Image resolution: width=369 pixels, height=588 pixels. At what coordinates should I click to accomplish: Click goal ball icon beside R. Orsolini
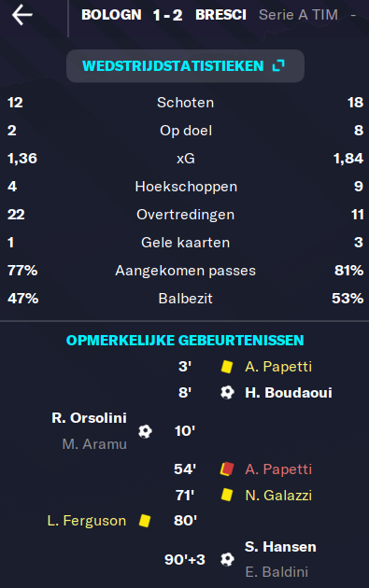click(145, 431)
